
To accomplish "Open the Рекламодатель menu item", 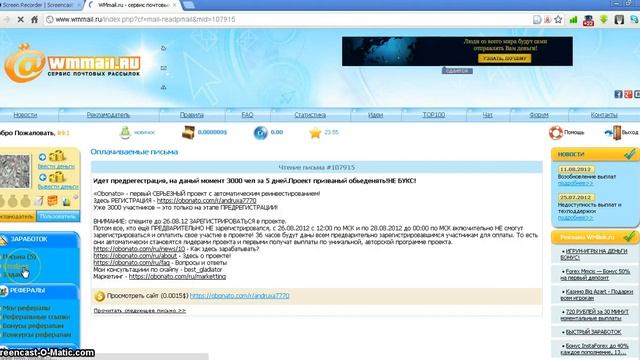I will [108, 115].
